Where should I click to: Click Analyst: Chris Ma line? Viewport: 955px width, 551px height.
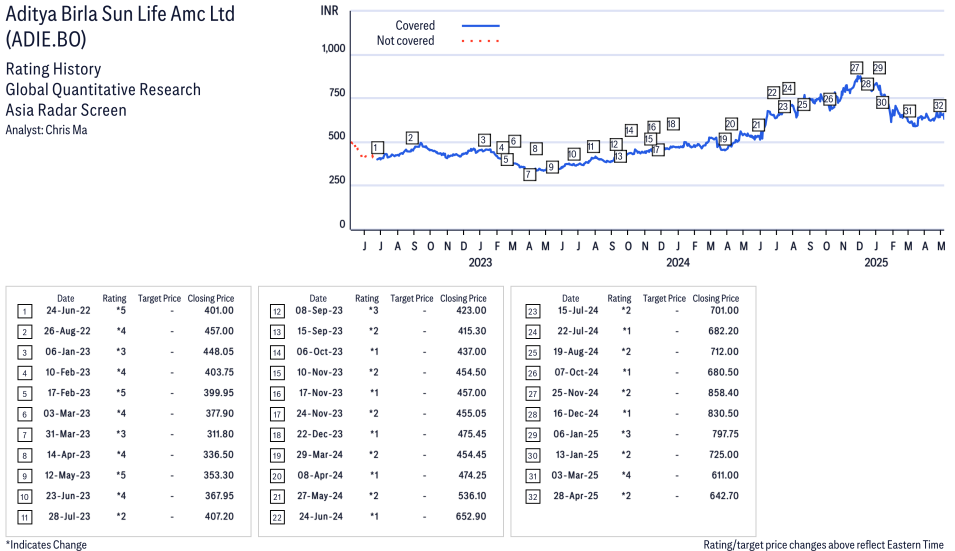click(x=46, y=130)
